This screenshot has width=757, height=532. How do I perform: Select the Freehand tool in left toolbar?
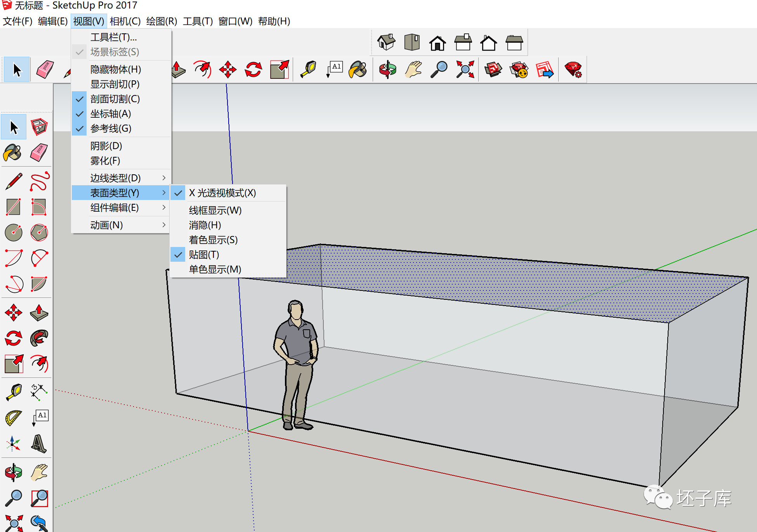(x=39, y=181)
